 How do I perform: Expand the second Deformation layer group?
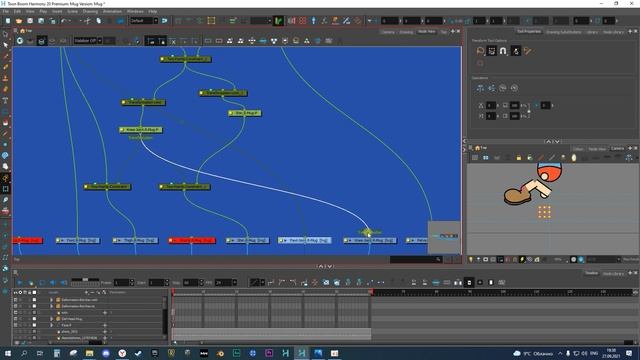(51, 306)
